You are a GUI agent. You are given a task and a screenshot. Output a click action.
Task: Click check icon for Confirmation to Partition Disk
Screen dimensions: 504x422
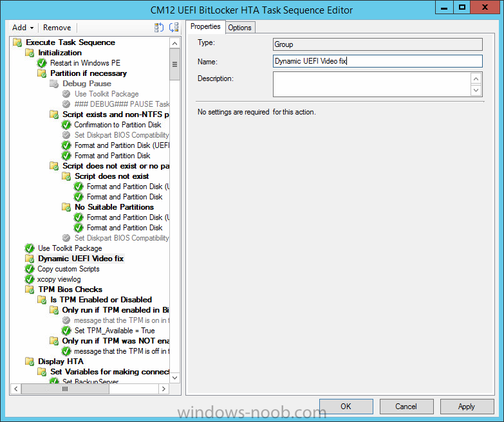[x=66, y=125]
